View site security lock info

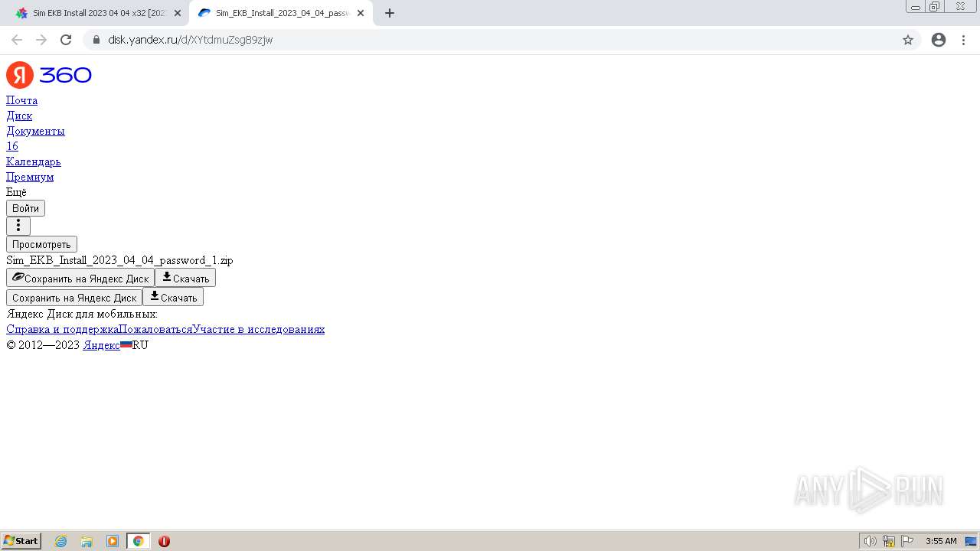click(x=96, y=40)
